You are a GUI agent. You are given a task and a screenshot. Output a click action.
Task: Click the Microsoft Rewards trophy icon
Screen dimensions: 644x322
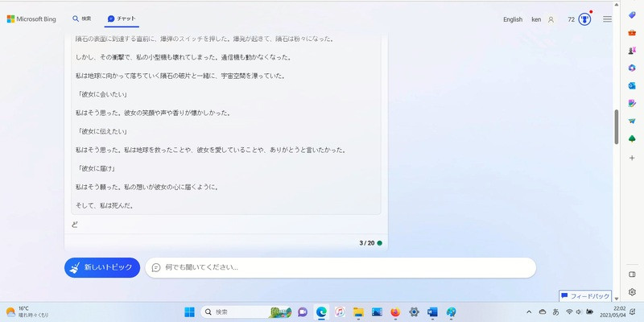click(x=584, y=19)
